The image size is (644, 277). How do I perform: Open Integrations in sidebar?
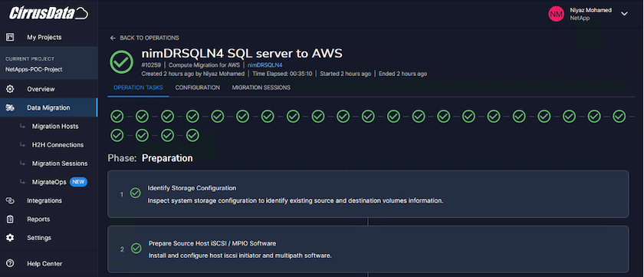click(x=44, y=200)
